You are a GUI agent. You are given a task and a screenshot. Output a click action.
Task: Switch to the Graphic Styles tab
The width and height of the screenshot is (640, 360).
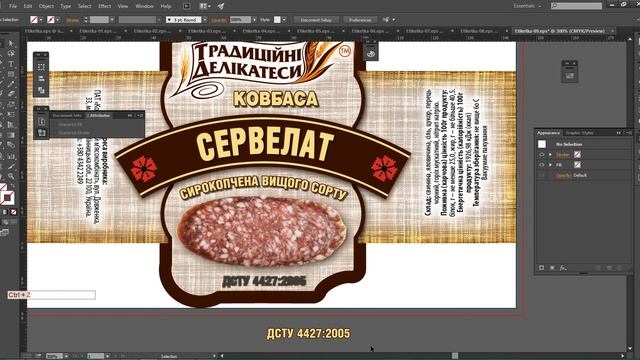point(579,133)
